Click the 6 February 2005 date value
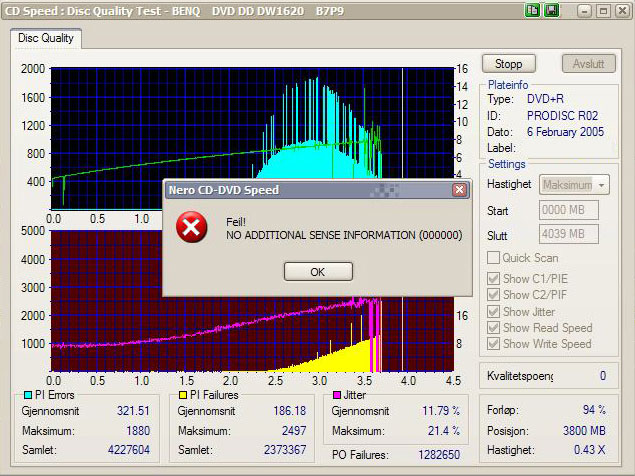The height and width of the screenshot is (476, 635). (x=565, y=132)
